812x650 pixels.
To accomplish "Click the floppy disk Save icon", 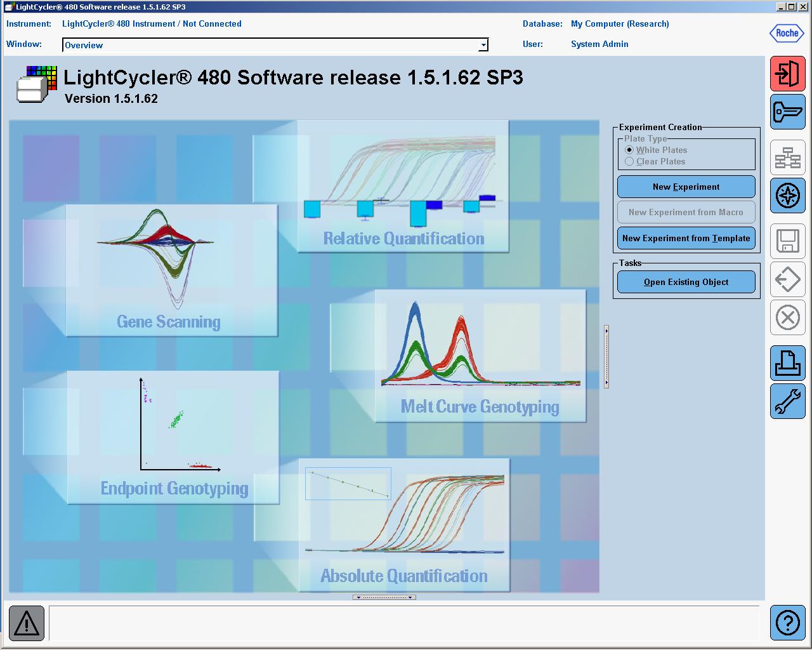I will (787, 241).
